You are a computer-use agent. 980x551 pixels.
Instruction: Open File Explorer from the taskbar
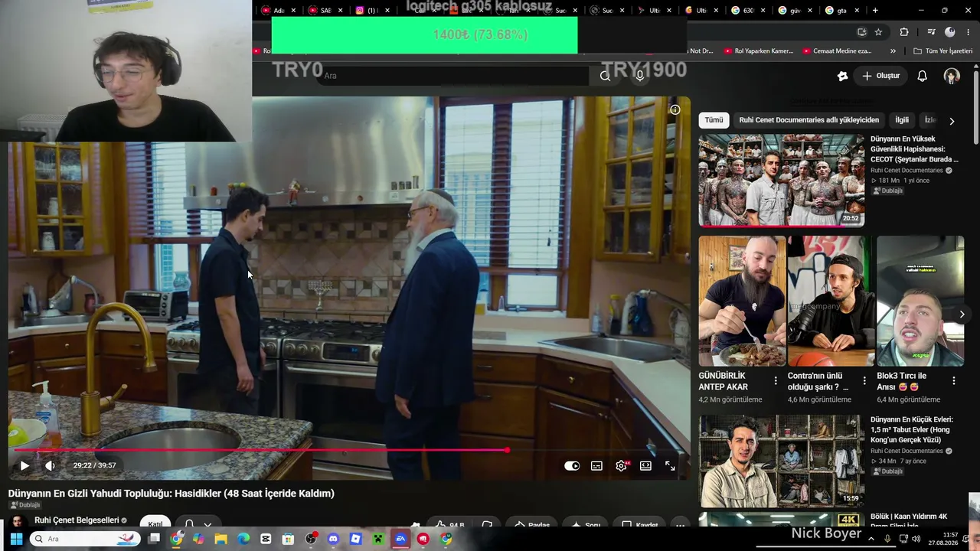(221, 539)
